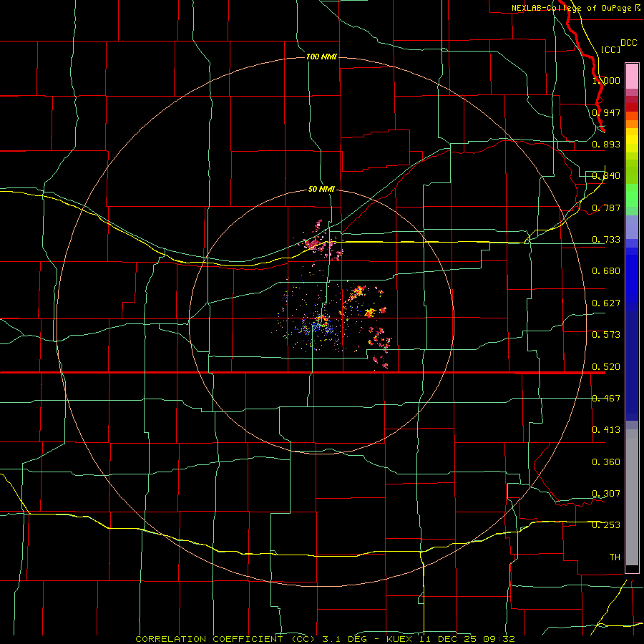644x644 pixels.
Task: Pick the light pink swatch atop color bar
Action: 632,77
